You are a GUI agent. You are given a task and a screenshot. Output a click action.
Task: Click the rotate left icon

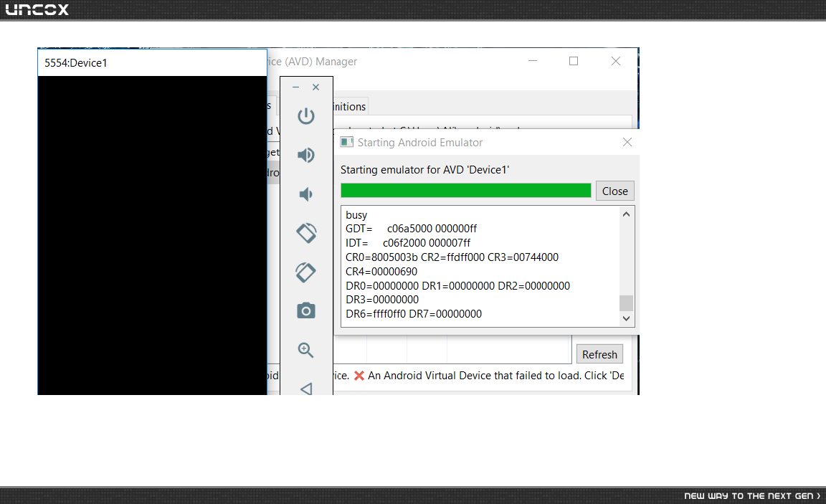[306, 233]
